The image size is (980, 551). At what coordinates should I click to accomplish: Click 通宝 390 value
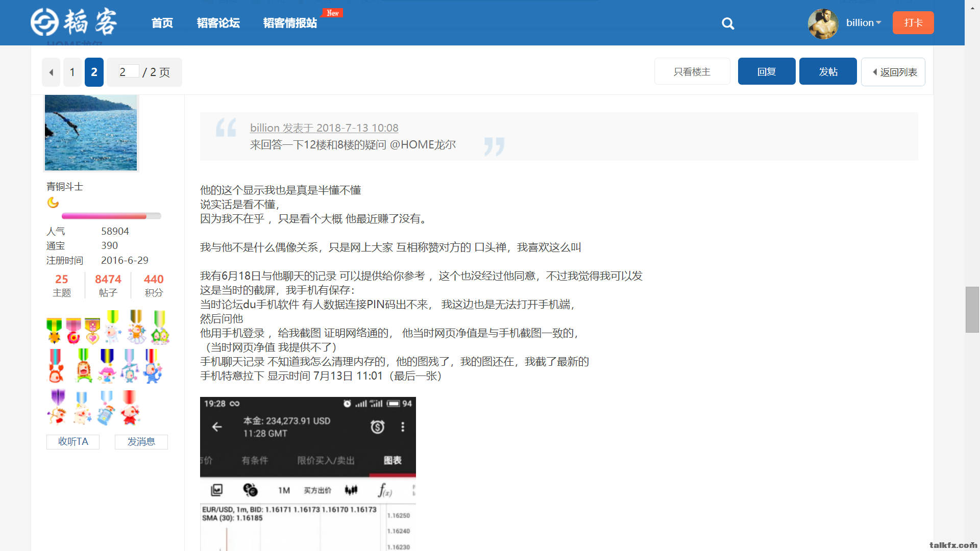[x=109, y=245]
